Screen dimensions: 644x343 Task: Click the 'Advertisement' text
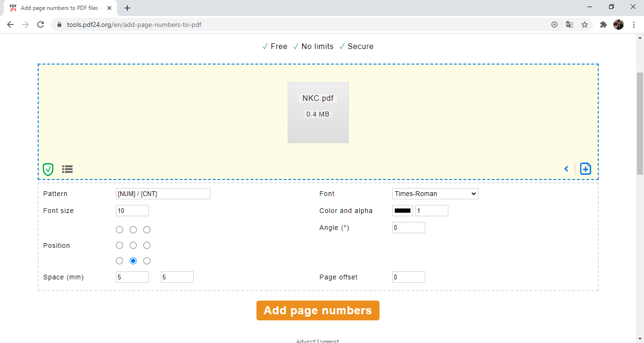(318, 341)
